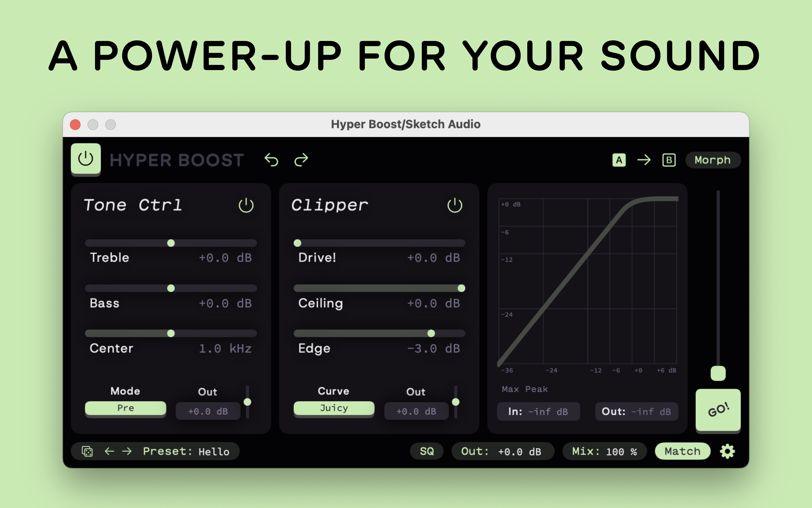Toggle the SQ quality button
The image size is (812, 508).
tap(427, 451)
